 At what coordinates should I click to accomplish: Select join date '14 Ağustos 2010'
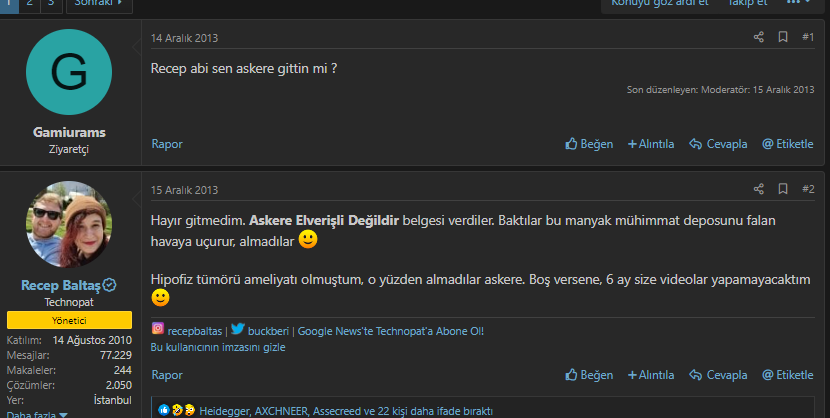click(x=92, y=340)
